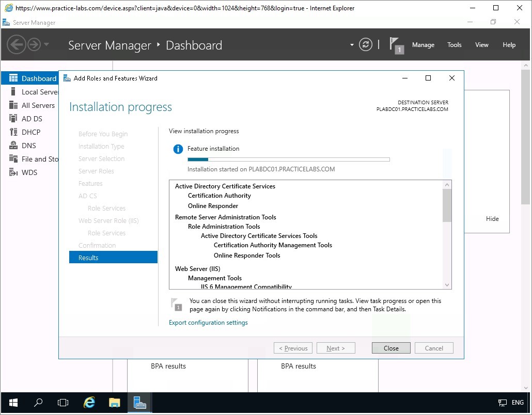
Task: Click the Cancel button in wizard
Action: point(434,348)
